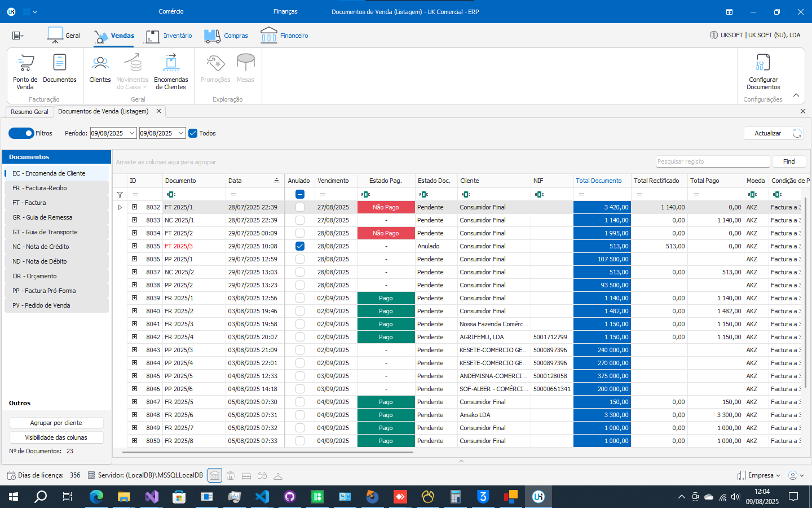Switch to the Resumo Geral tab
812x508 pixels.
[29, 112]
